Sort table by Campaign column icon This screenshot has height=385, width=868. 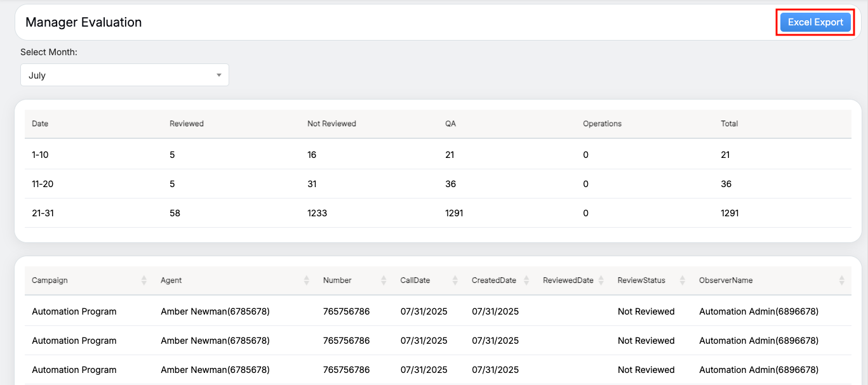point(144,280)
